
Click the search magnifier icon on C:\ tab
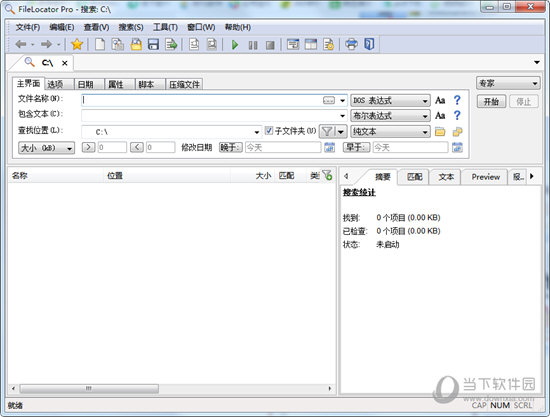29,62
